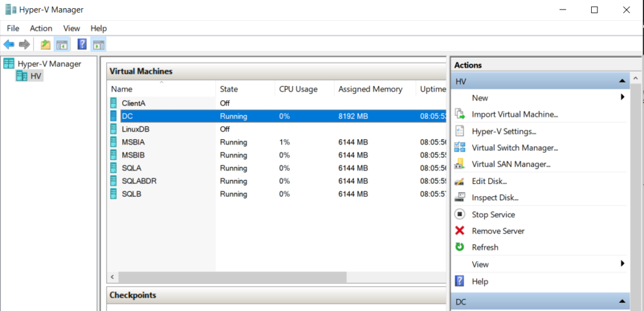Open Virtual SAN Manager action

[x=511, y=164]
